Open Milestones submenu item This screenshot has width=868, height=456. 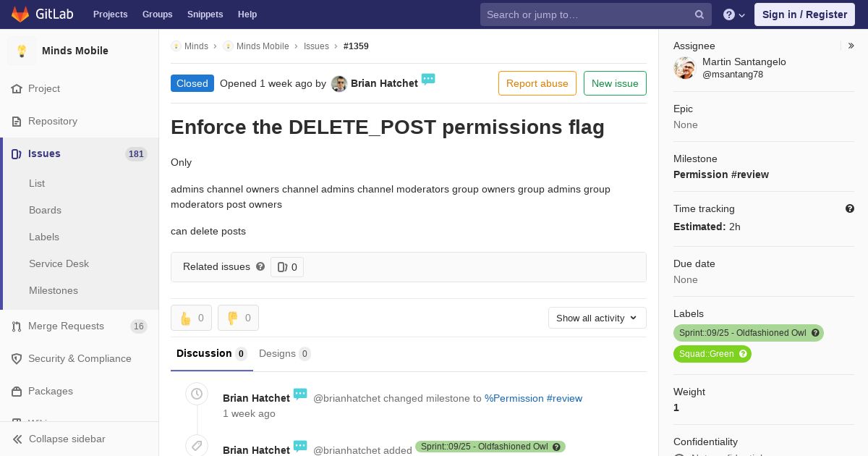54,290
